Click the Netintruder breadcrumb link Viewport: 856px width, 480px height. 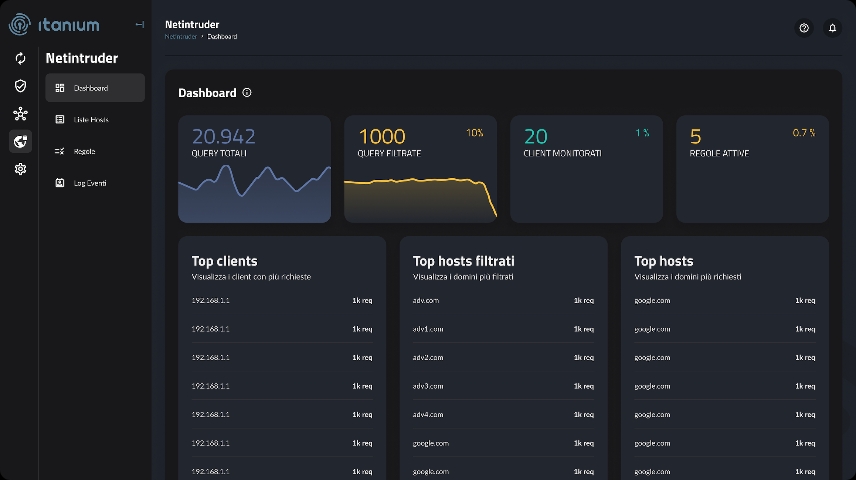tap(180, 37)
